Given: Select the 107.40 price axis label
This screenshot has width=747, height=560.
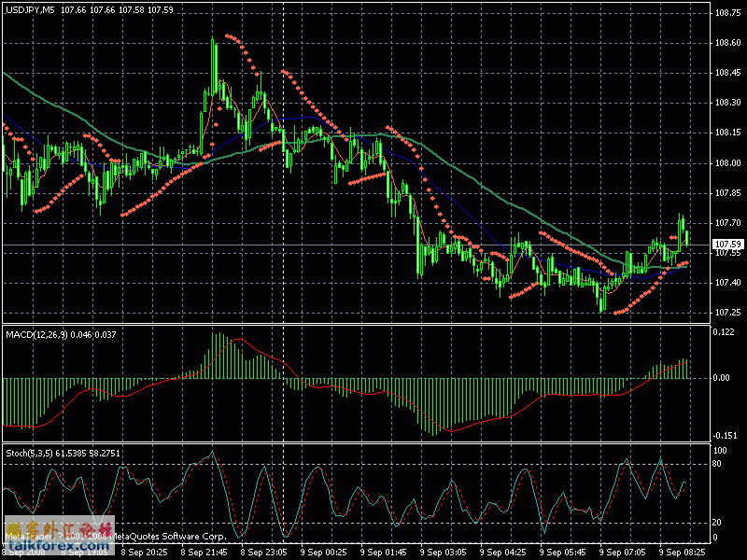Looking at the screenshot, I should tap(728, 283).
